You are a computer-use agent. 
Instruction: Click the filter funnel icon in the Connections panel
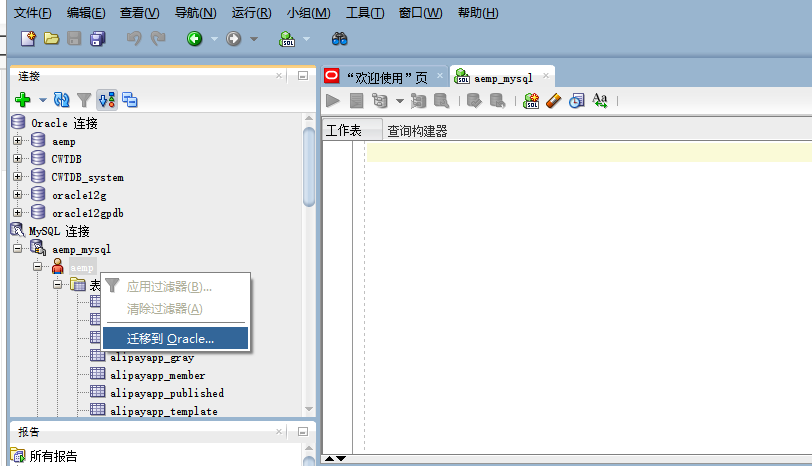(84, 100)
